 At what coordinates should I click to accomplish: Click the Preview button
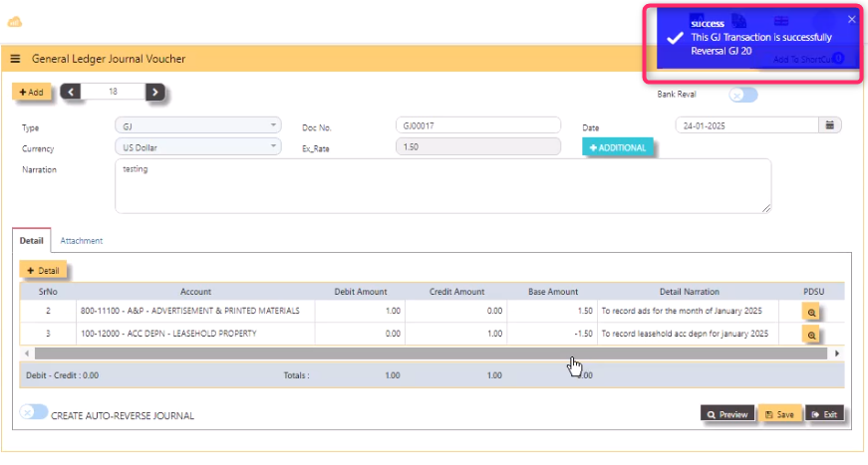(726, 414)
